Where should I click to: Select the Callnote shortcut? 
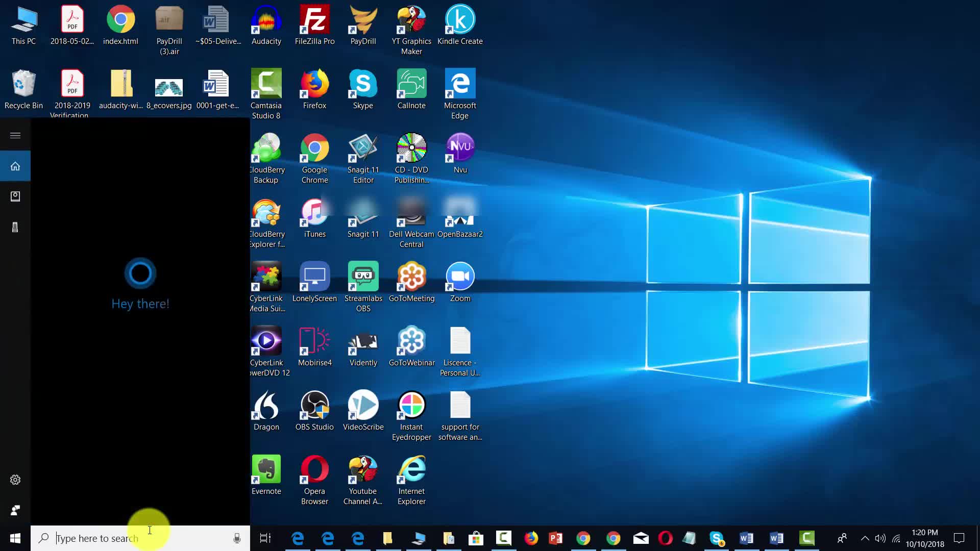[x=411, y=89]
